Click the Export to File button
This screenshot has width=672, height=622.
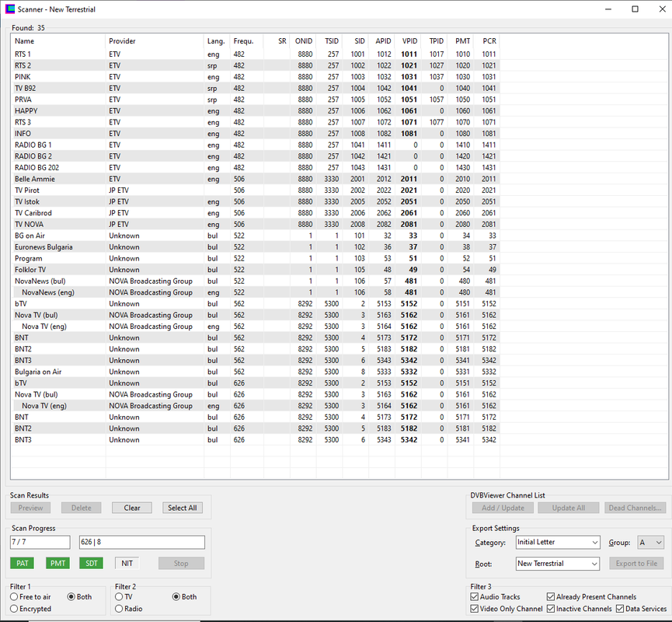point(636,564)
